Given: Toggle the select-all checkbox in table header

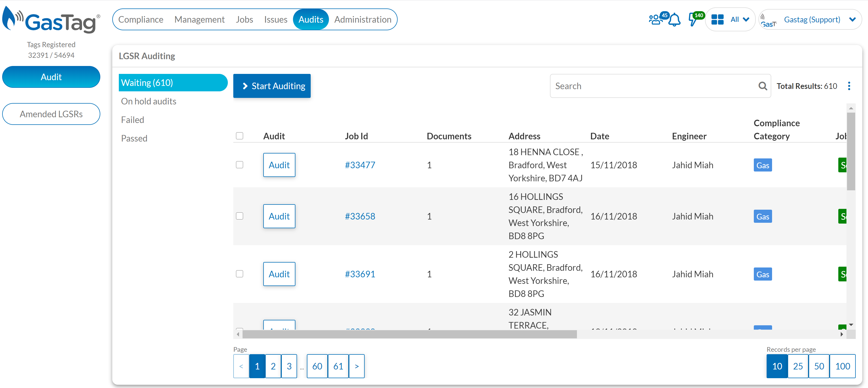Looking at the screenshot, I should [x=240, y=136].
